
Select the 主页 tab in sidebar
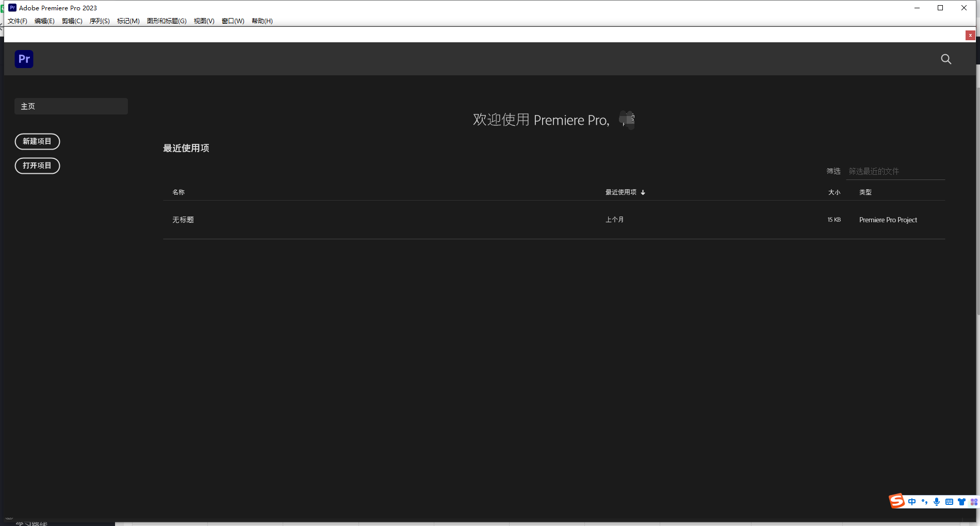coord(71,106)
